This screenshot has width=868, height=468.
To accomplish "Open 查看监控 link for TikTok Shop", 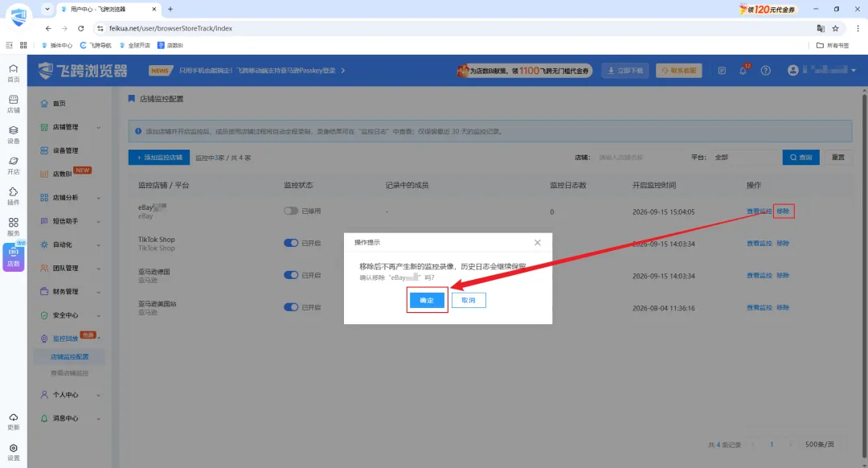I will [x=759, y=243].
